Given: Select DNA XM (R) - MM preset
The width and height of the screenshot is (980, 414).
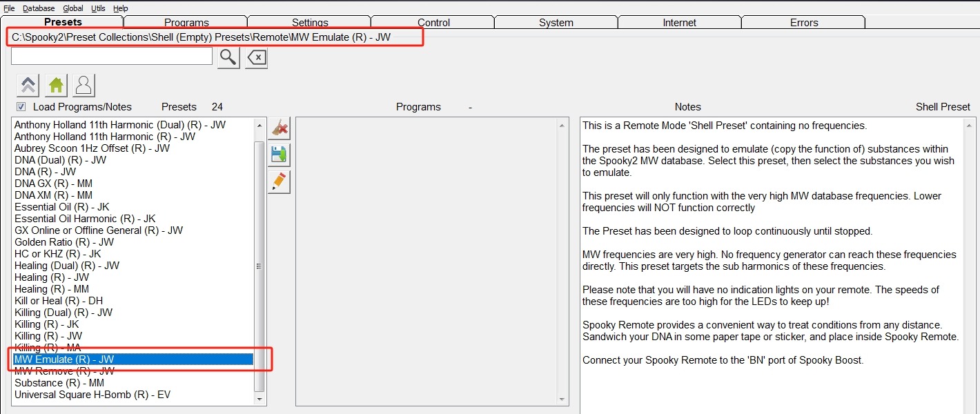Looking at the screenshot, I should click(x=53, y=195).
